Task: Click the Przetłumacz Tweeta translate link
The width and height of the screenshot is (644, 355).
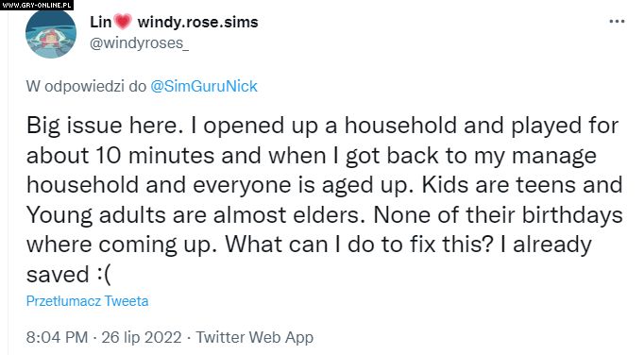Action: pos(87,301)
